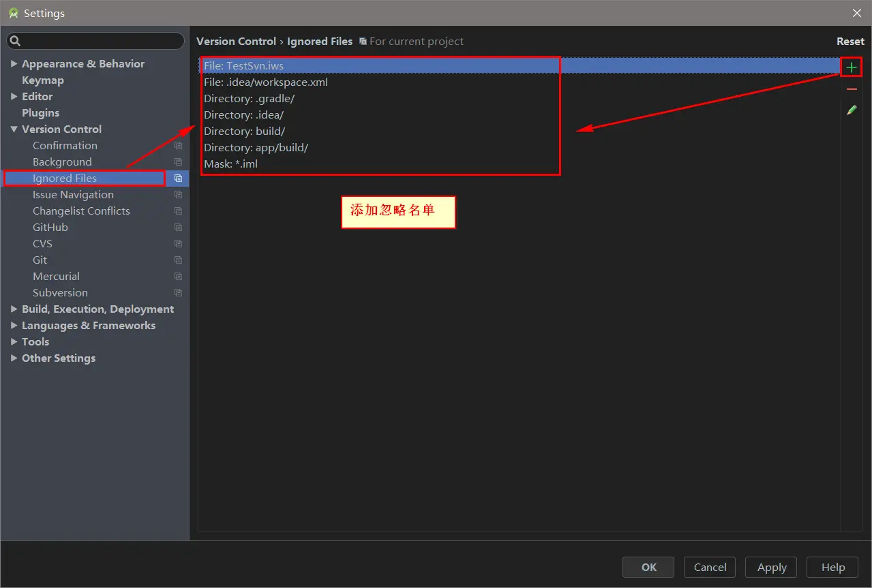This screenshot has height=588, width=872.
Task: Select the Directory: .idea/ entry
Action: [x=520, y=115]
